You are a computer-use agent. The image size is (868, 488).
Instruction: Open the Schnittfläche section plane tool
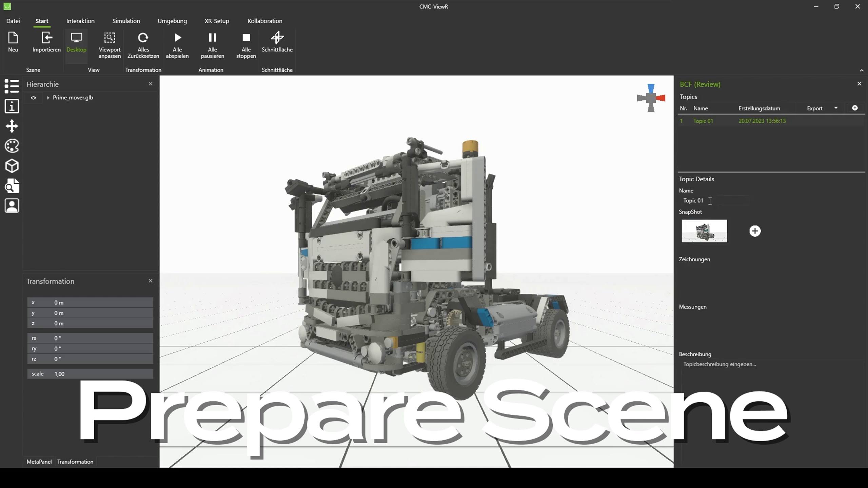(277, 38)
